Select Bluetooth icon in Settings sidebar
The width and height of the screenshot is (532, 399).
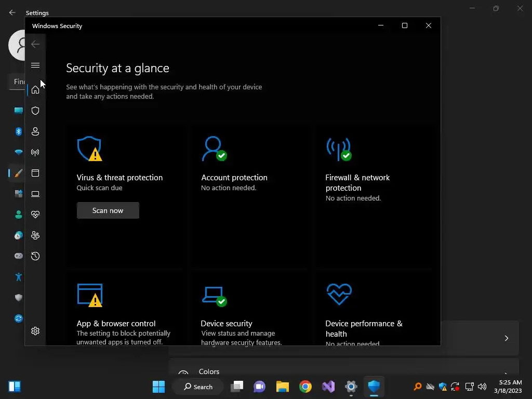click(19, 131)
